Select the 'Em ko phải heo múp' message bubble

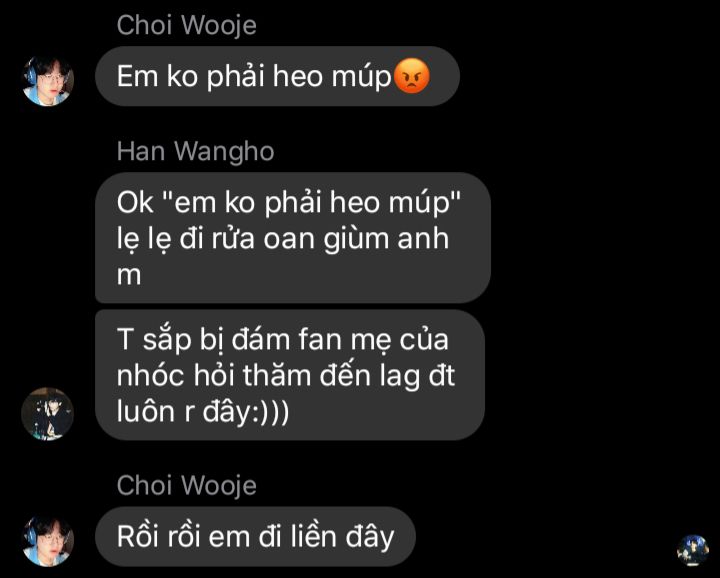(x=277, y=76)
